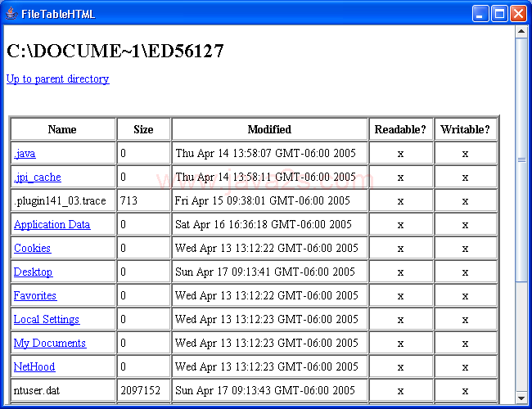Select the ntuser.dat file name cell
532x409 pixels.
[x=36, y=391]
